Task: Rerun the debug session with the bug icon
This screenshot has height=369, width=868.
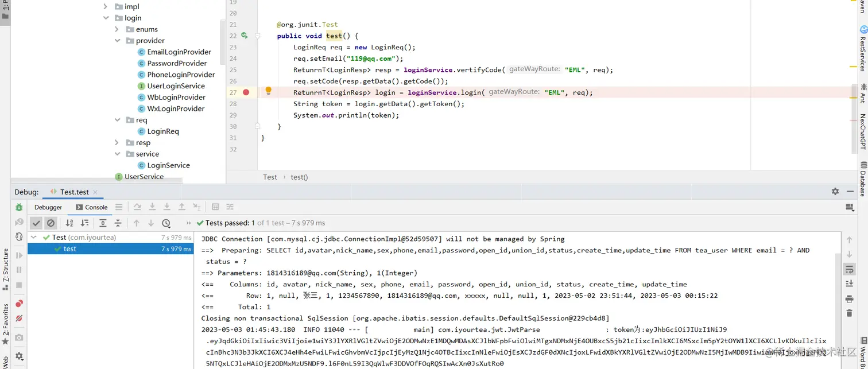Action: point(19,208)
